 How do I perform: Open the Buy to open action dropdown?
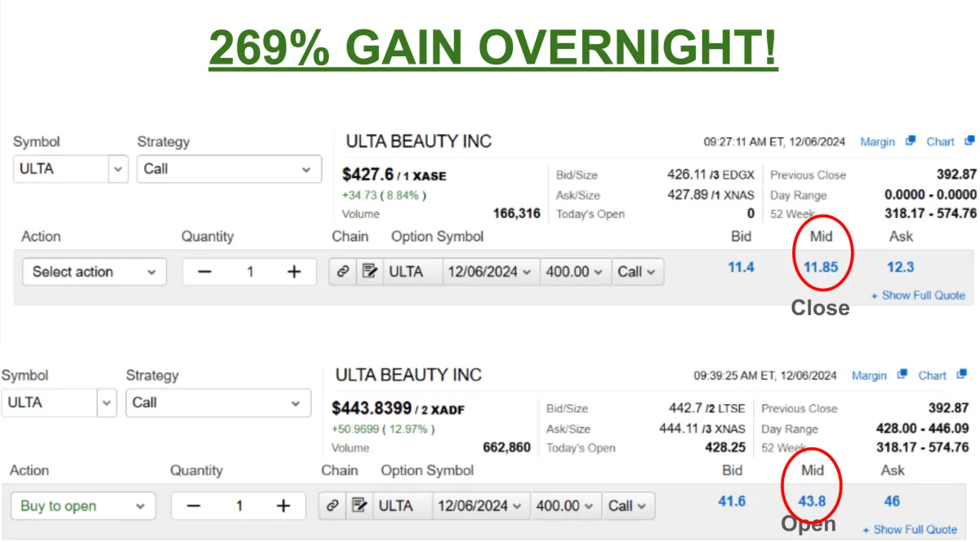pos(83,506)
